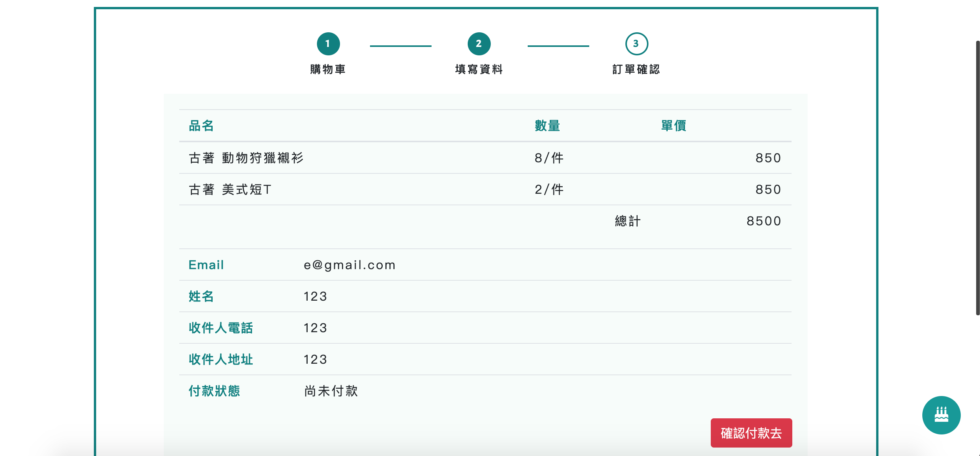Select step 1 購物車 circle icon
The image size is (980, 456).
(328, 43)
